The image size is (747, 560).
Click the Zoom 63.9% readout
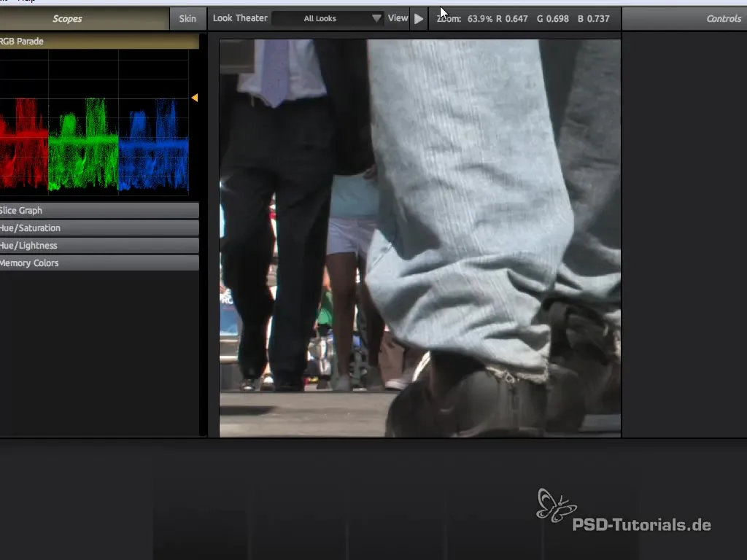[465, 18]
